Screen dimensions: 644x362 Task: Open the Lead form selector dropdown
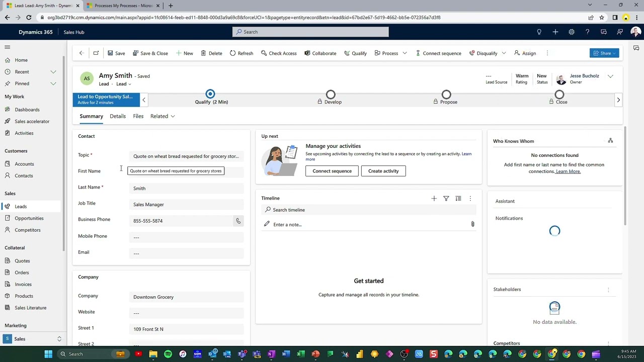[x=124, y=84]
